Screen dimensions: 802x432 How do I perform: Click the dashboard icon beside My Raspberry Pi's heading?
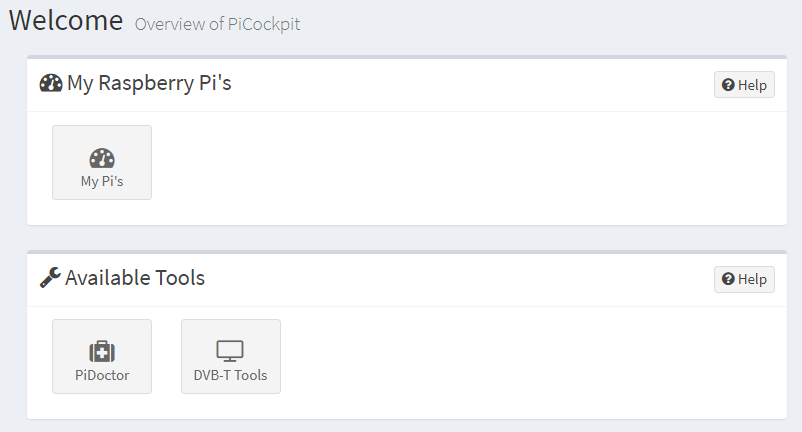coord(51,83)
